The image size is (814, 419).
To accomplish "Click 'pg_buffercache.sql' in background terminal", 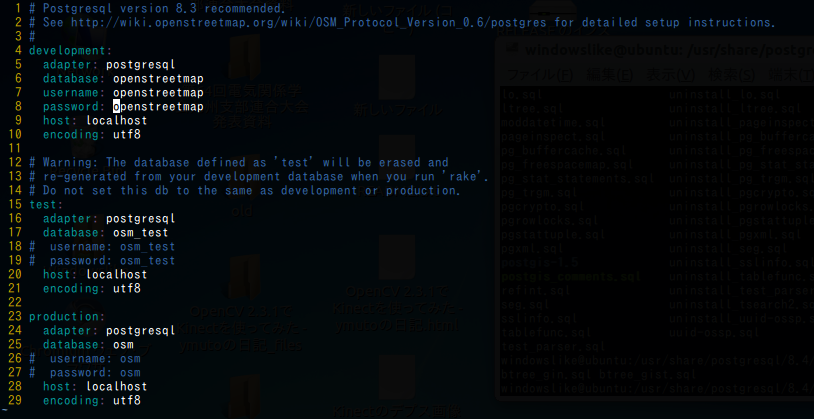I will click(x=563, y=151).
